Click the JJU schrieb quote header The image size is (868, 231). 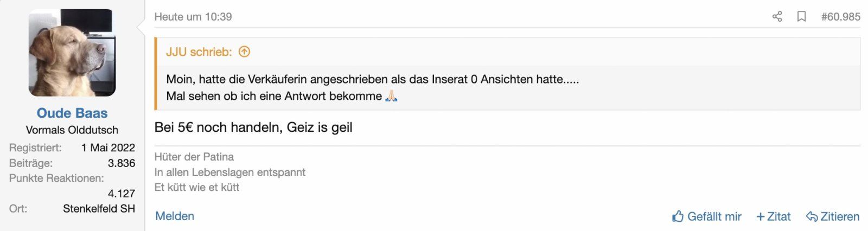[199, 52]
